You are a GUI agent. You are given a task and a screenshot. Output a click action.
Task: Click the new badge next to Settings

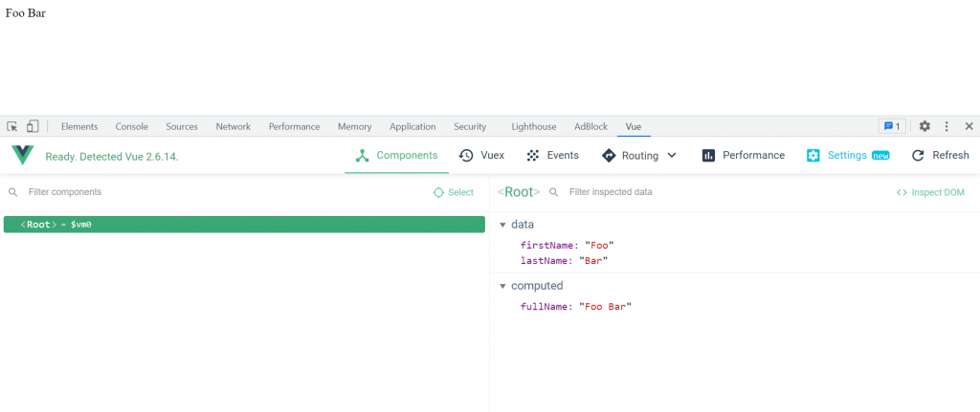(x=880, y=156)
